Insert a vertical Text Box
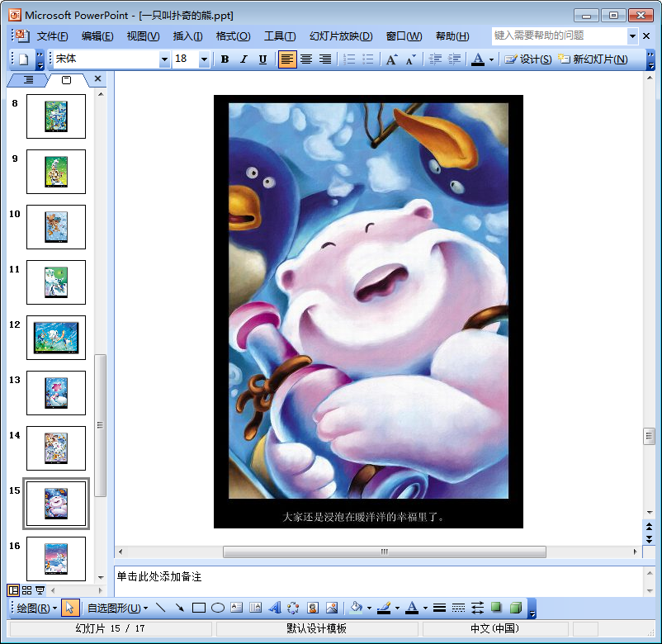Viewport: 662px width, 644px height. [255, 608]
